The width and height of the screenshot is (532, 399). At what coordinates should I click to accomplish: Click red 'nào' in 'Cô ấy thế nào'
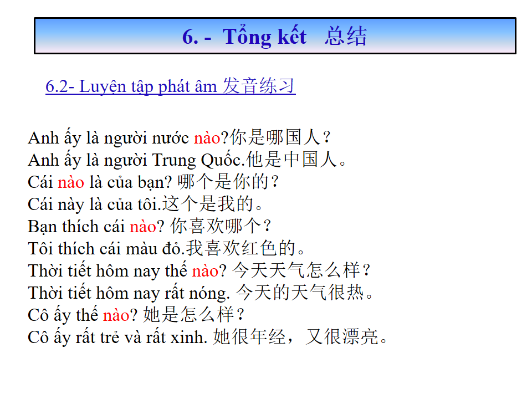pos(116,315)
